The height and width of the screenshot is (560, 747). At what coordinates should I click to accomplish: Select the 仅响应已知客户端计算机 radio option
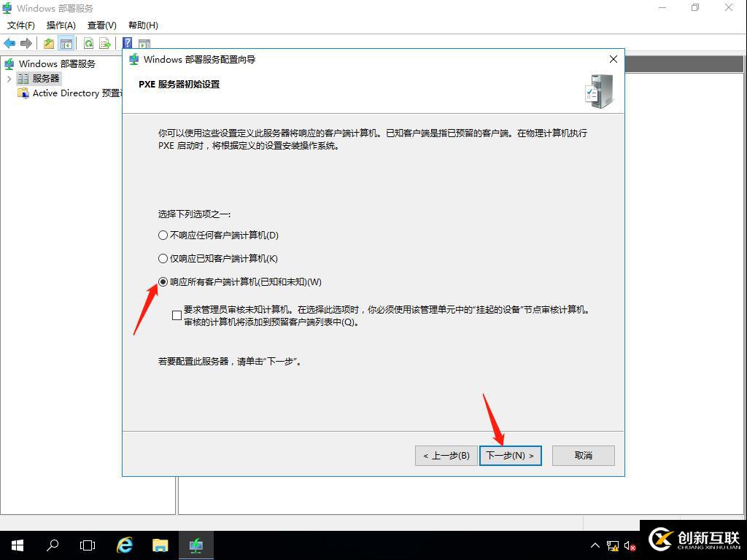coord(162,258)
